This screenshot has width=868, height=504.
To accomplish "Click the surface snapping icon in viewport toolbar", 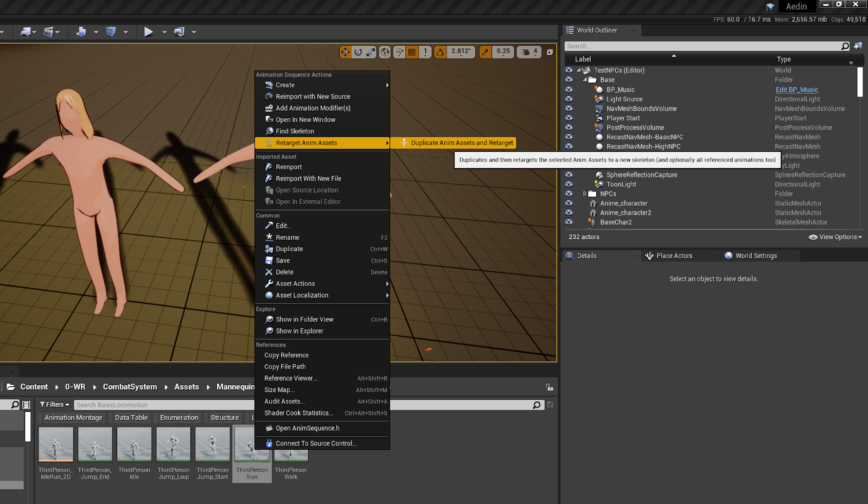I will [x=399, y=52].
